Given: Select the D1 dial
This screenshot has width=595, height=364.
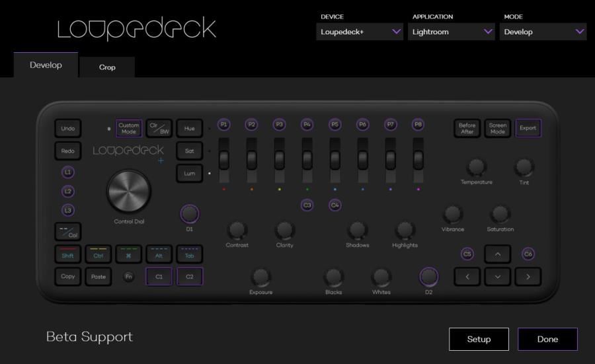Looking at the screenshot, I should pos(189,214).
